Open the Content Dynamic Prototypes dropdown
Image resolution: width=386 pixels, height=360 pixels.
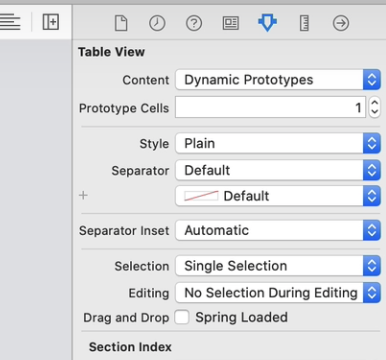pyautogui.click(x=278, y=80)
